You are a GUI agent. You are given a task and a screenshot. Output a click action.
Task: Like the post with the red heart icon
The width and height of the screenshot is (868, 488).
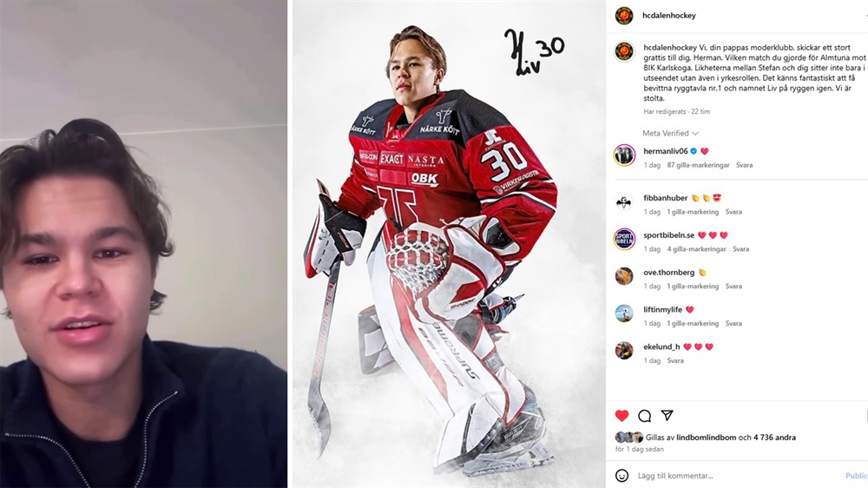621,415
